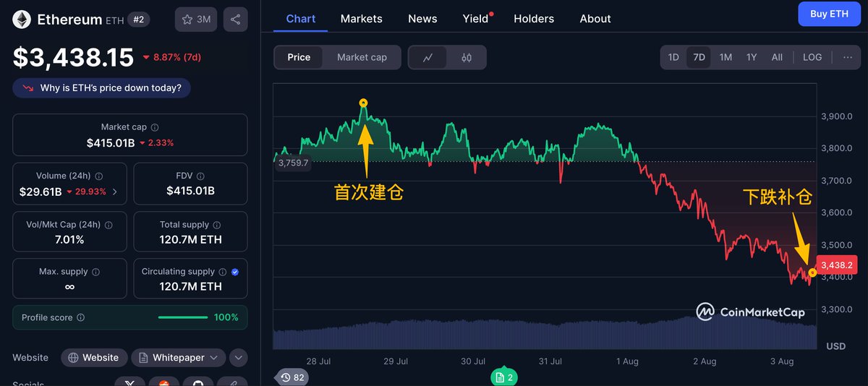Click the 3,759.7 baseline price label
868x386 pixels.
pyautogui.click(x=293, y=163)
